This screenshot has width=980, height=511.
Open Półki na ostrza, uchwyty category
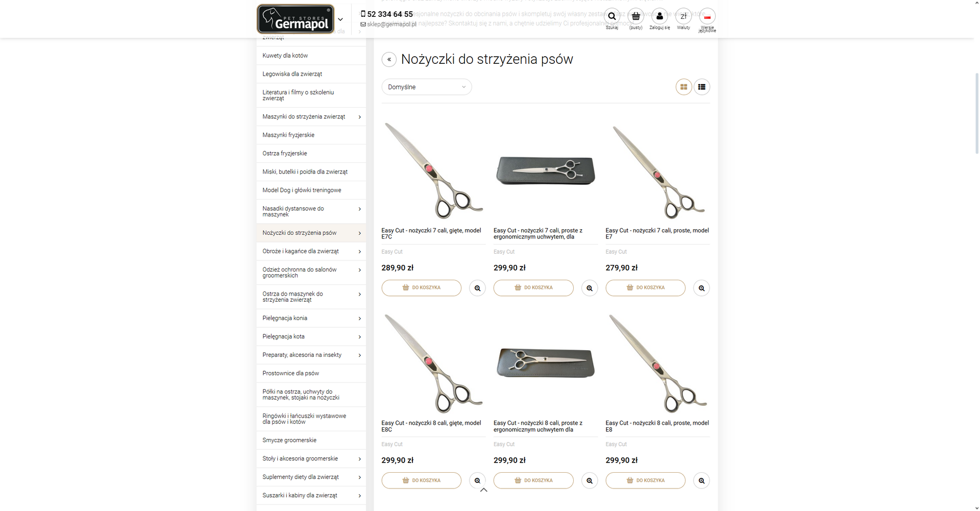(x=311, y=395)
